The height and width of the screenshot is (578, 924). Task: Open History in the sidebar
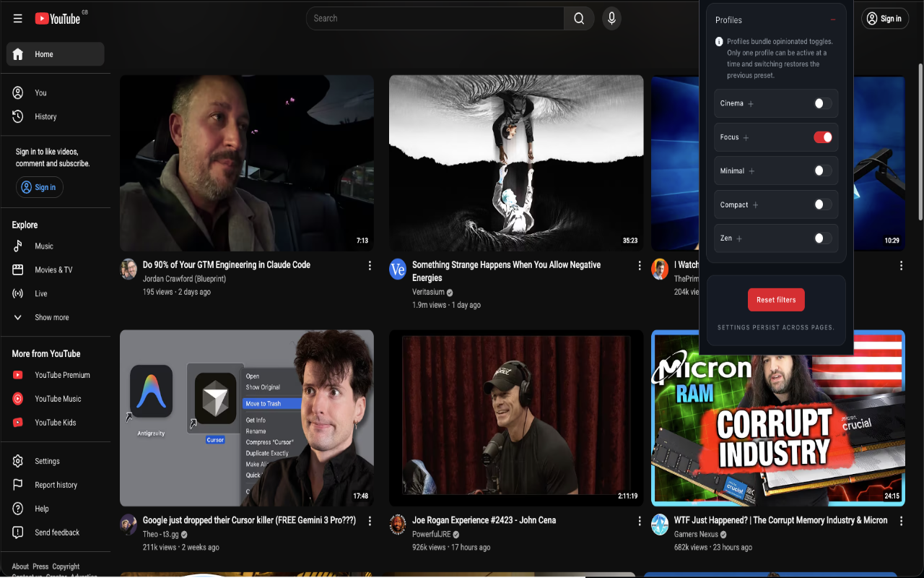pyautogui.click(x=56, y=116)
